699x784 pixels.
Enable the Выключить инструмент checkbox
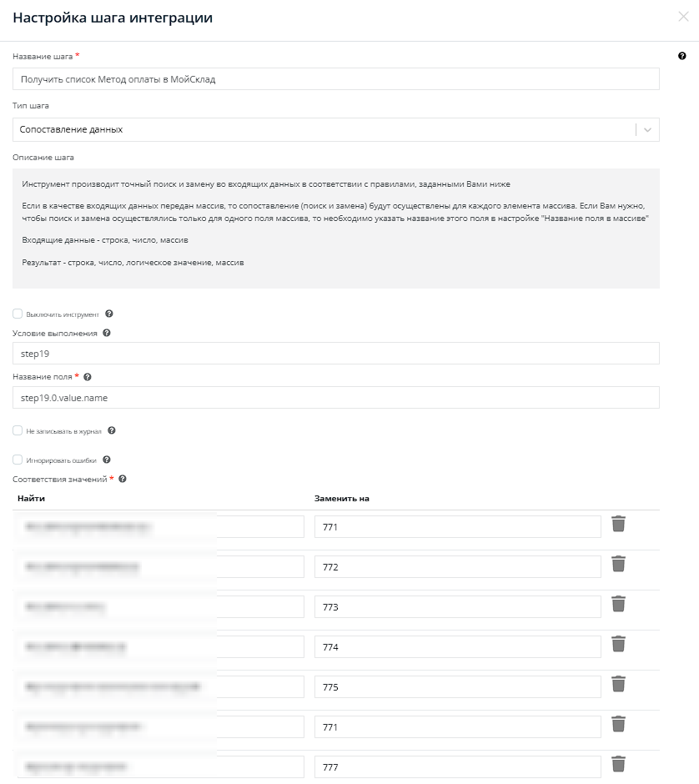18,314
